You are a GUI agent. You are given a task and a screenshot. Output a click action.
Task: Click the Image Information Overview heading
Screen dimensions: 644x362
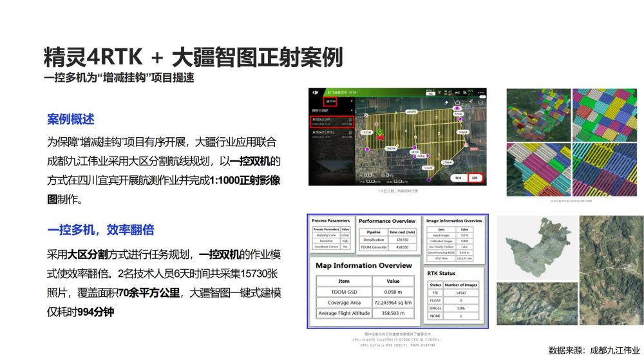pyautogui.click(x=454, y=221)
